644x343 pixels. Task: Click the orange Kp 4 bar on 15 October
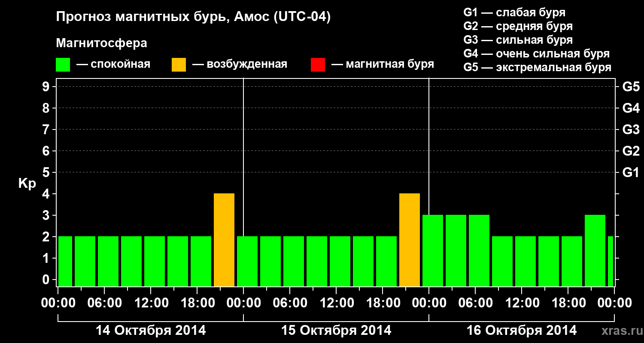pos(410,240)
